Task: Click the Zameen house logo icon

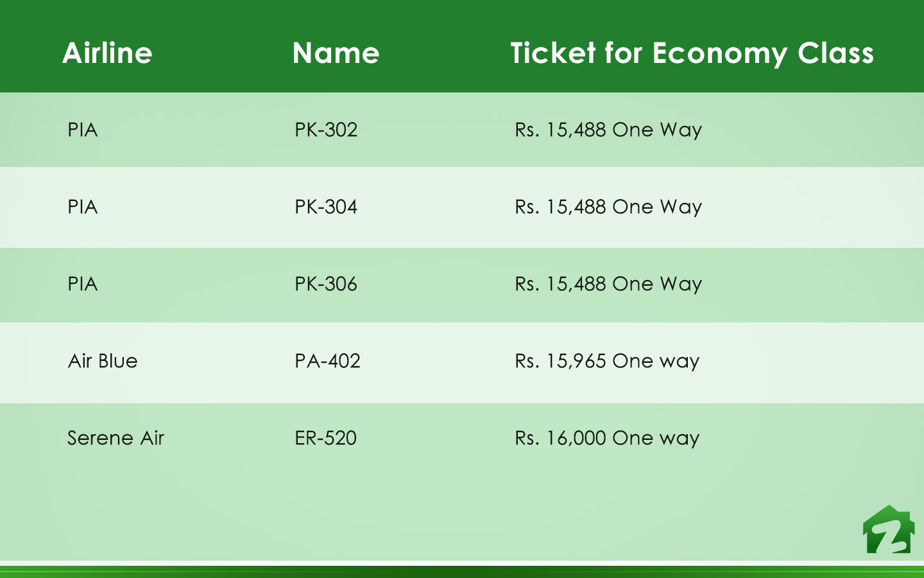Action: 889,530
